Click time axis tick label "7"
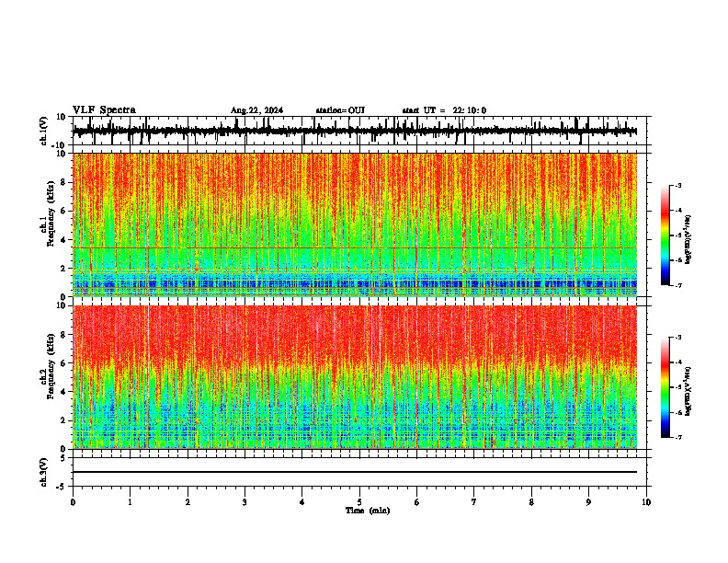728x563 pixels. 474,502
